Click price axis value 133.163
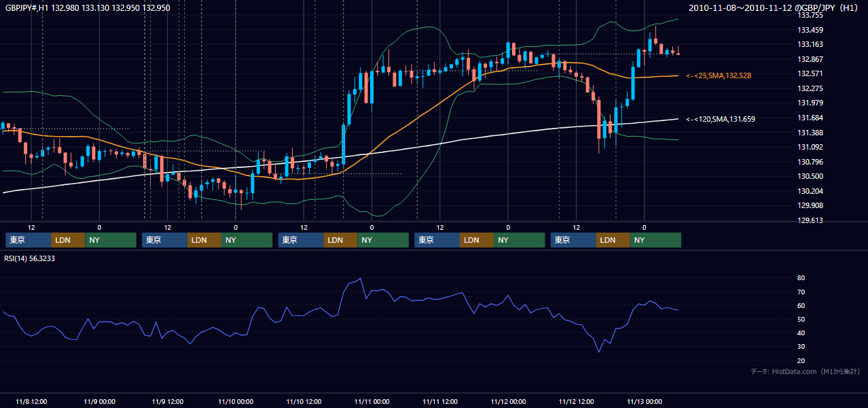Viewport: 868px width, 408px height. click(812, 44)
